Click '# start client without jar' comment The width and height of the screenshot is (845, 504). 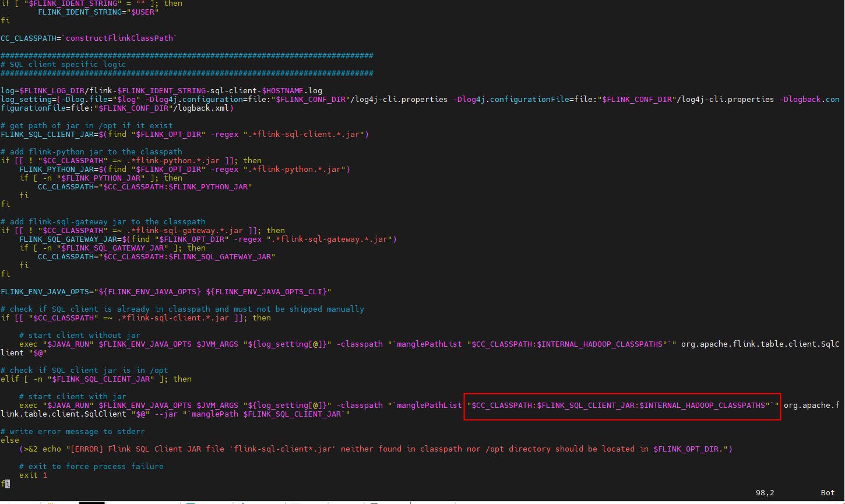tap(79, 335)
